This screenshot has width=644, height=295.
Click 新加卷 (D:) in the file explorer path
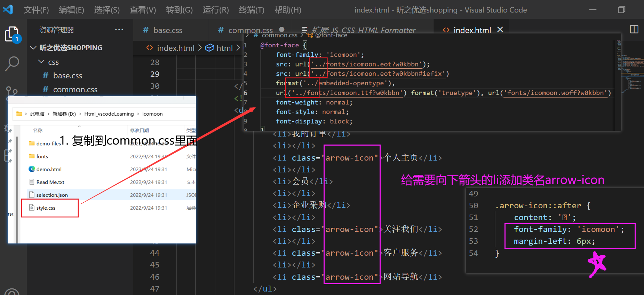[x=64, y=114]
